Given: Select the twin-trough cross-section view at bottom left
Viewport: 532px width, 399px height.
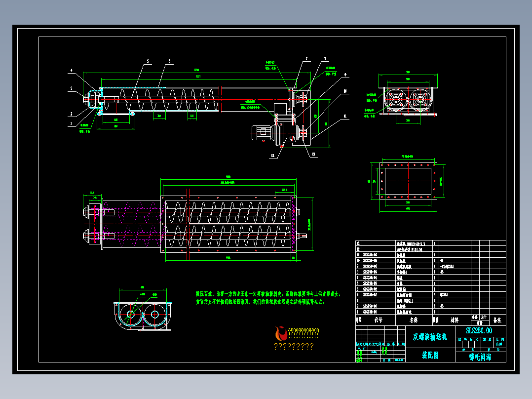Looking at the screenshot, I should click(x=143, y=316).
